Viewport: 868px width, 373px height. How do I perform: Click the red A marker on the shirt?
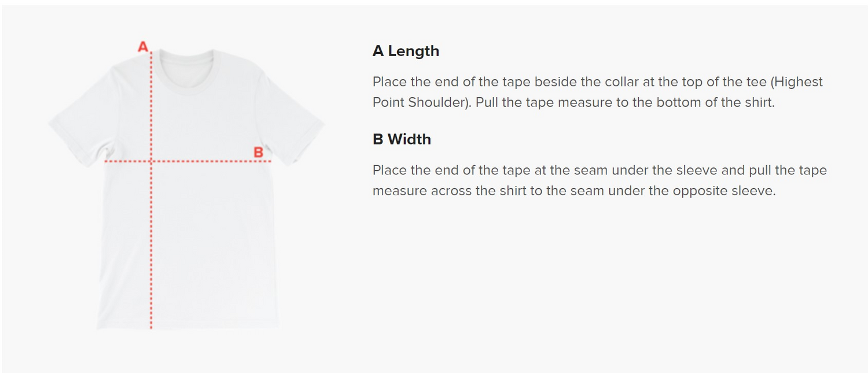(143, 47)
